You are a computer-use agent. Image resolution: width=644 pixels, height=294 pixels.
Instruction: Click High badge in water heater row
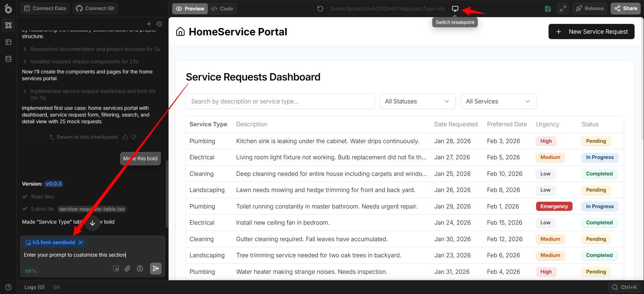click(546, 272)
